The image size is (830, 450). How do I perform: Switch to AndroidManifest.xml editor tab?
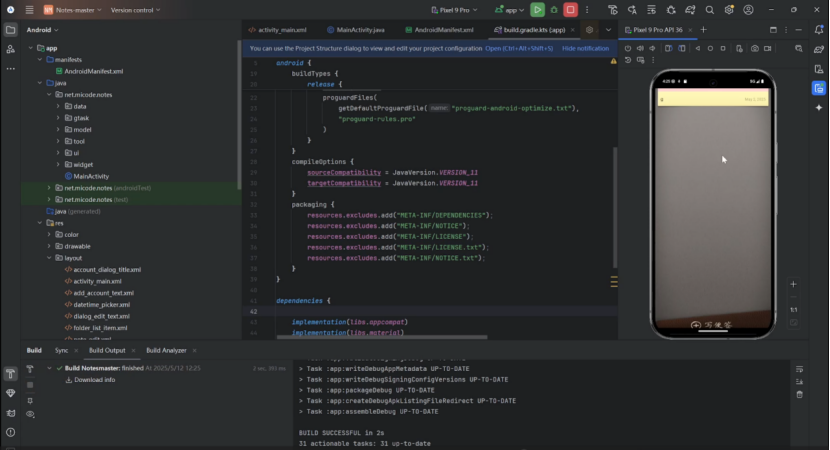(439, 30)
